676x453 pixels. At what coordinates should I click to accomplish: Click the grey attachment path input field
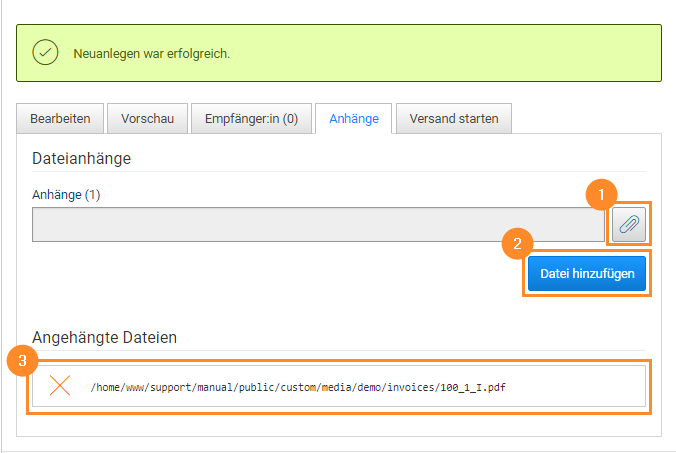[318, 225]
